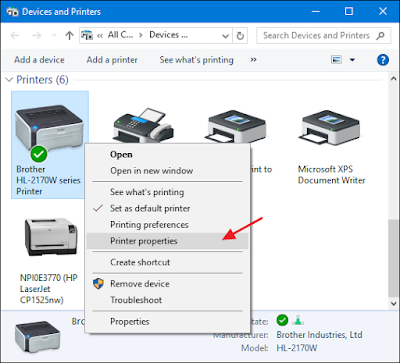Click the network status icon in details pane
Viewport: 400px width, 363px height.
[x=298, y=321]
